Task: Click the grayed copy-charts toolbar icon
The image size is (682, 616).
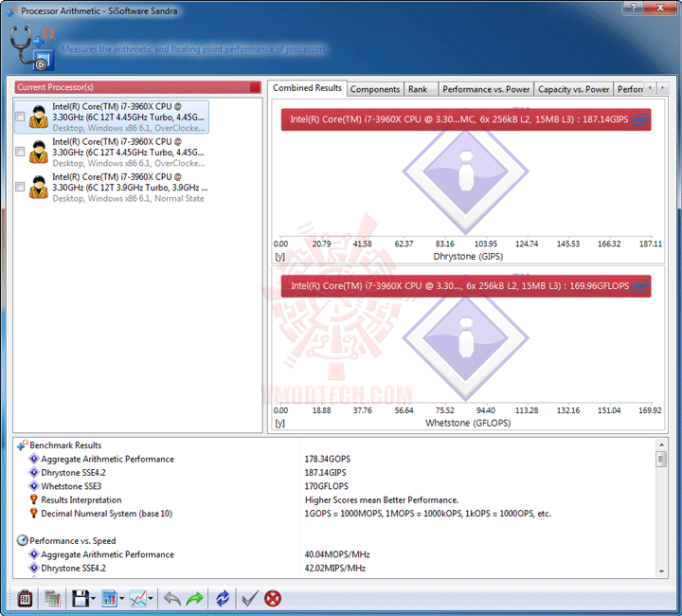Action: 52,599
